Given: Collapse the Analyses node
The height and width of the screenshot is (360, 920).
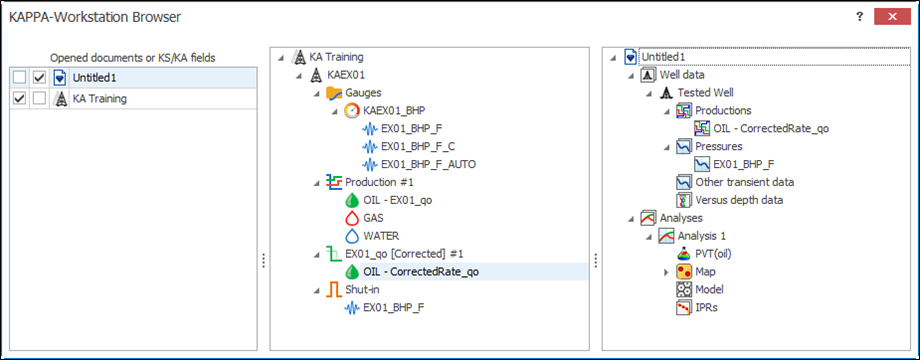Looking at the screenshot, I should [631, 218].
